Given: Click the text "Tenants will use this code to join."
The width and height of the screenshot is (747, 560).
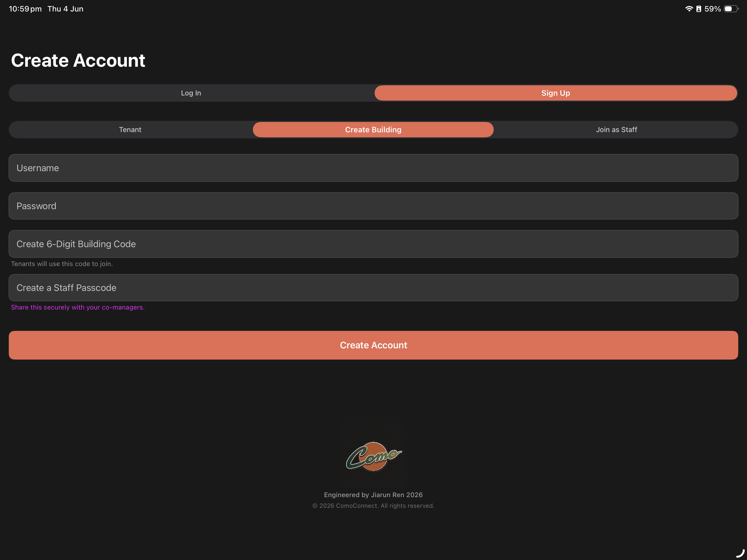Looking at the screenshot, I should 62,264.
